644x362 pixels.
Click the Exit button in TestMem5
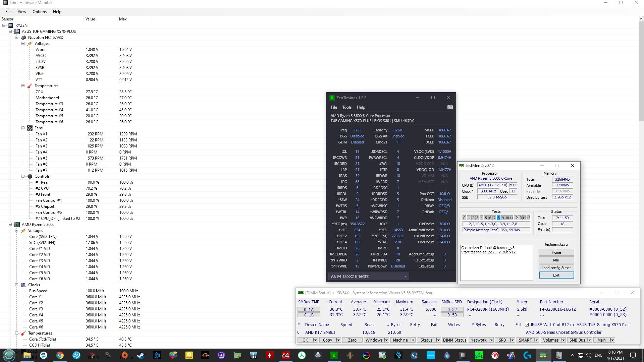pos(556,275)
